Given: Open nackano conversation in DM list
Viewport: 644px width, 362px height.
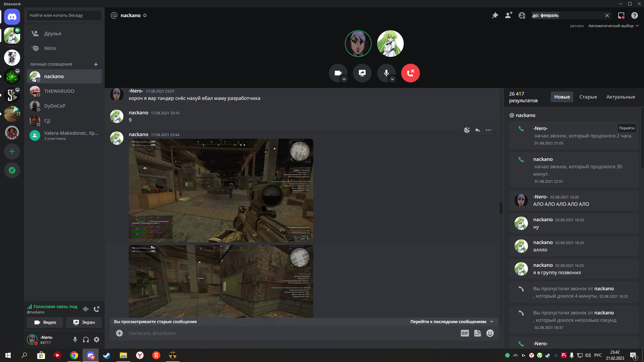Looking at the screenshot, I should point(64,76).
